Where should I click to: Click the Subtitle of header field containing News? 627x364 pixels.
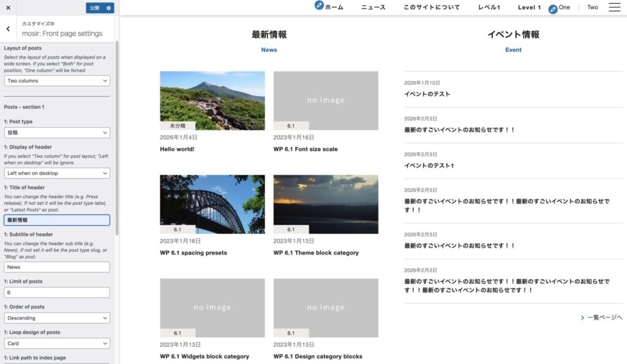click(57, 267)
